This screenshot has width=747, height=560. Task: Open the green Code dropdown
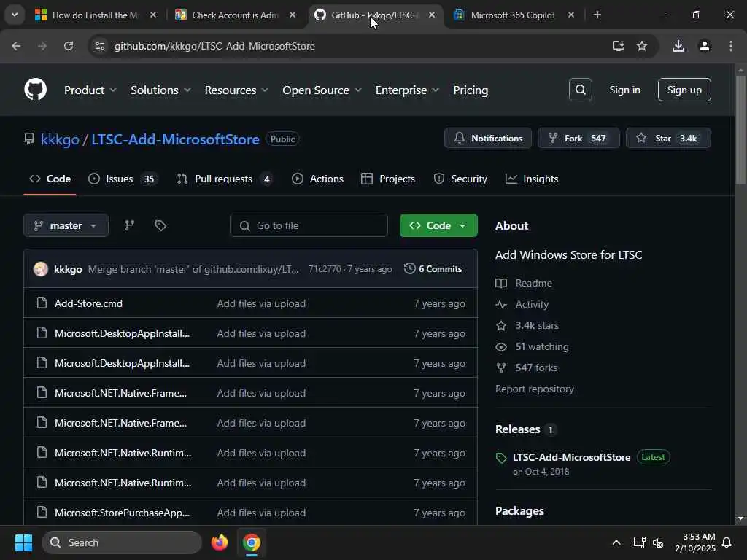(x=438, y=225)
